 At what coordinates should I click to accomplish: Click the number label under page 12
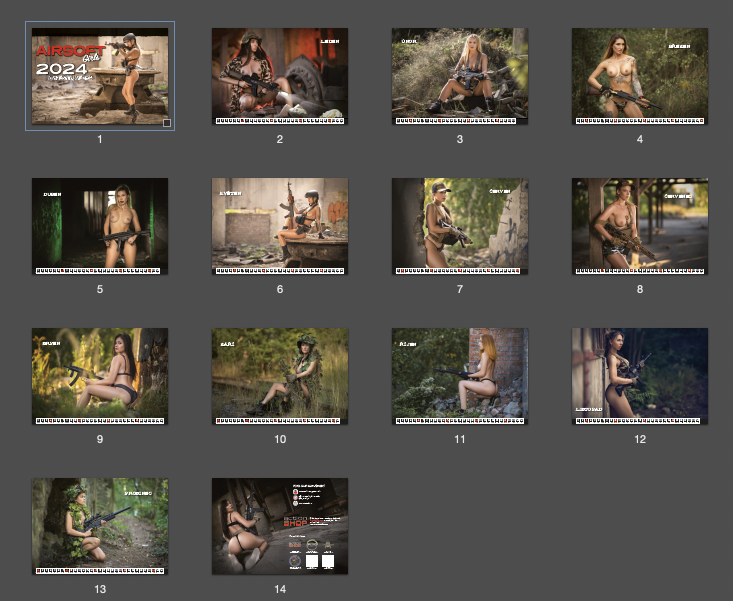[x=640, y=439]
